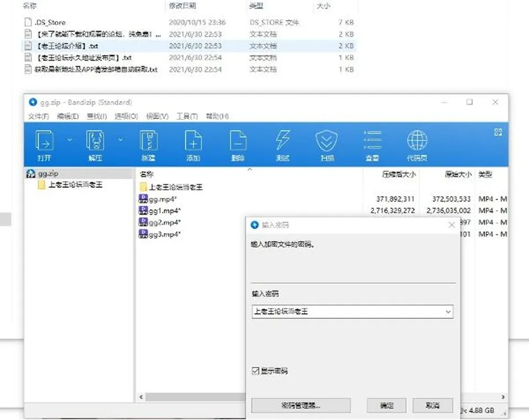Open the Tools (工具) menu
The width and height of the screenshot is (529, 420).
(187, 116)
